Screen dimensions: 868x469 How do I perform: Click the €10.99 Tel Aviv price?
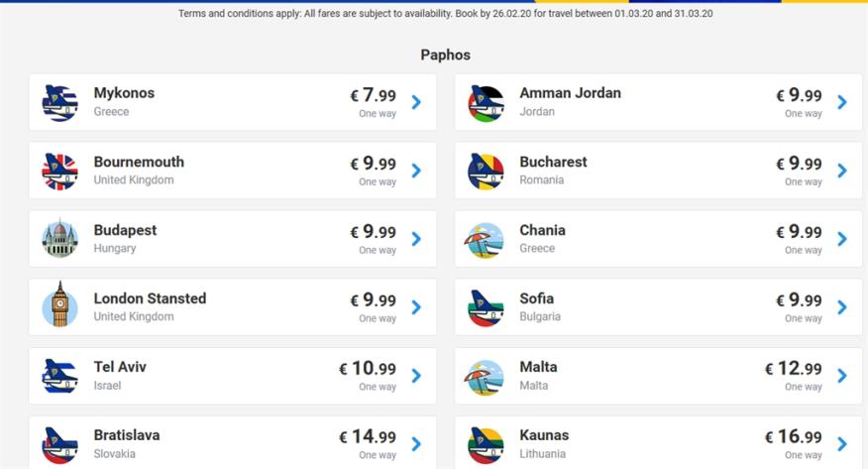point(368,369)
